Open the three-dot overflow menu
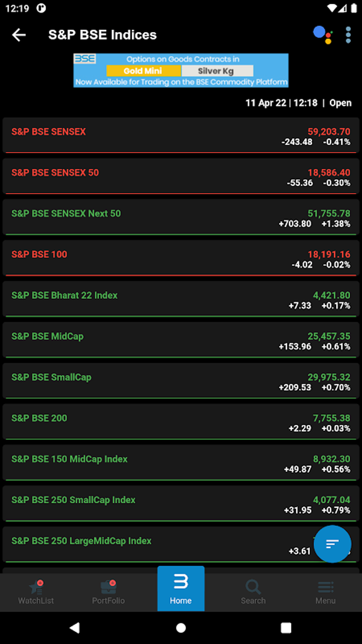 [348, 35]
